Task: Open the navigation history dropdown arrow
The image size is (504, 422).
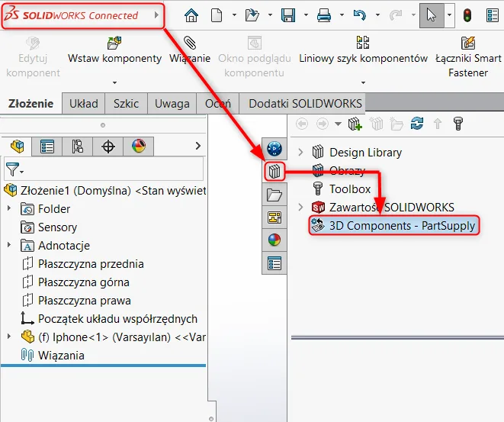Action: point(338,124)
